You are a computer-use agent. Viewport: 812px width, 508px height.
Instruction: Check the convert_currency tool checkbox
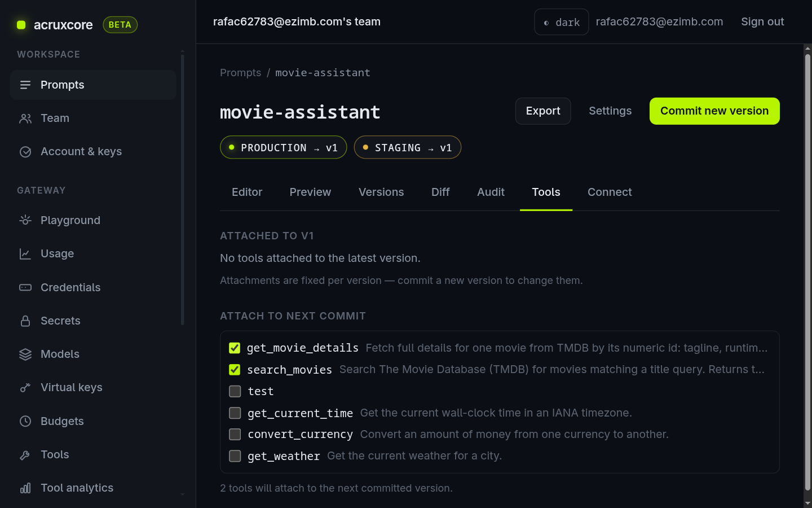tap(235, 435)
